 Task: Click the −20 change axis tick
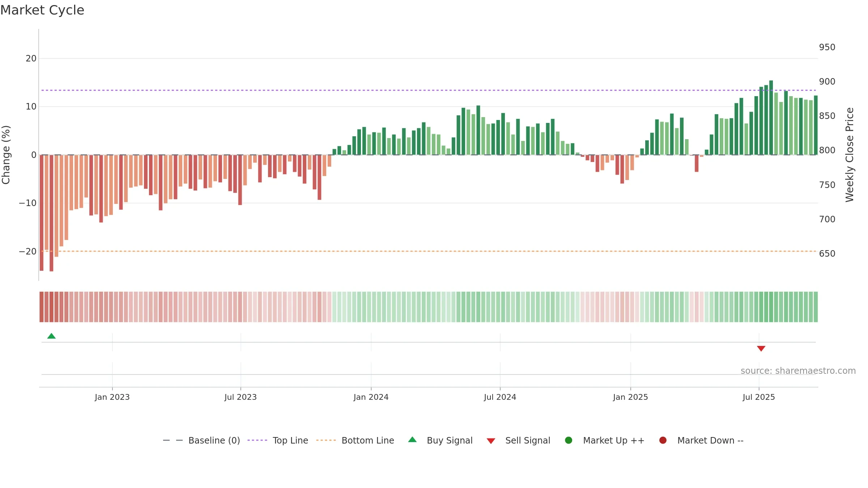(28, 252)
